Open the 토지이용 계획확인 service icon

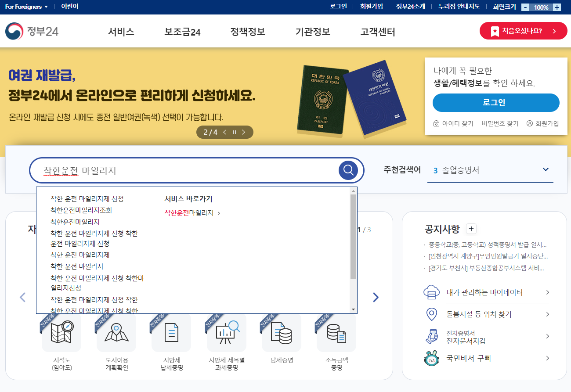pos(116,333)
